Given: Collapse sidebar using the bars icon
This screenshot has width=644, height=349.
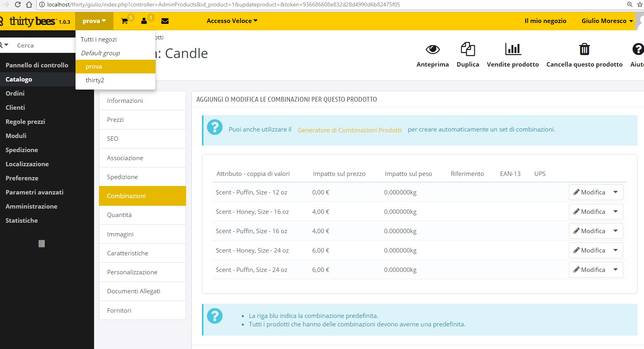Looking at the screenshot, I should point(42,244).
